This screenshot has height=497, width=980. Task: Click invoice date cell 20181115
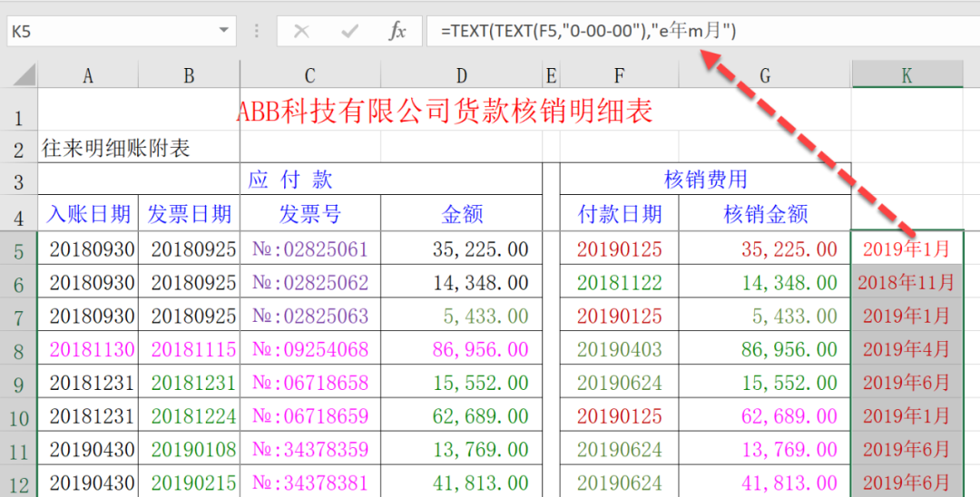(x=190, y=349)
